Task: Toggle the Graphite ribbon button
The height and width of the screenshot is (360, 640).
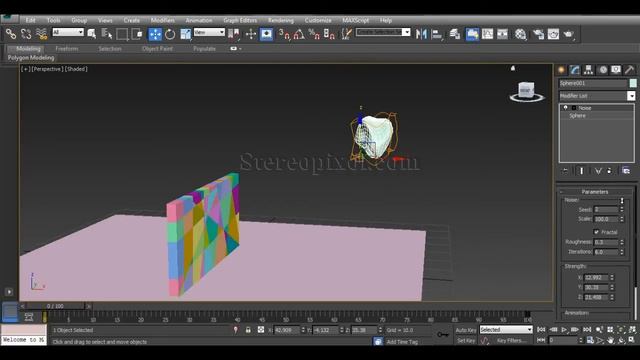Action: 472,34
